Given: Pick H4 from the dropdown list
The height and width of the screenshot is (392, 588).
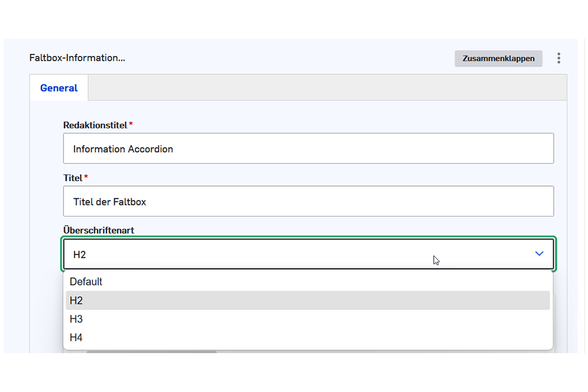Looking at the screenshot, I should (x=77, y=338).
